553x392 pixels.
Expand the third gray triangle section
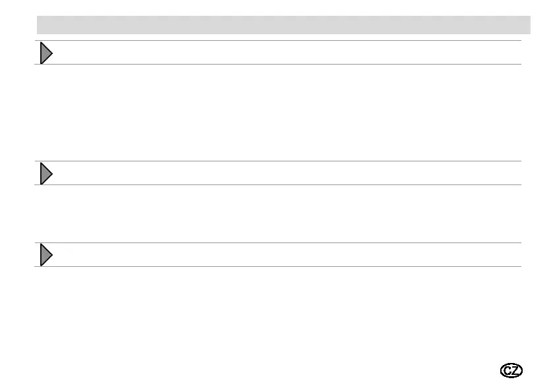pyautogui.click(x=46, y=255)
